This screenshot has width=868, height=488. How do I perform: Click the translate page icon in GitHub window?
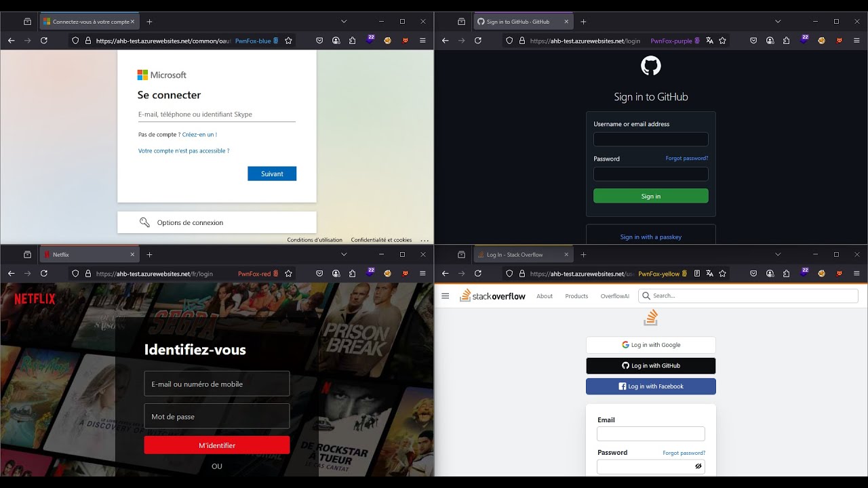[x=709, y=41]
